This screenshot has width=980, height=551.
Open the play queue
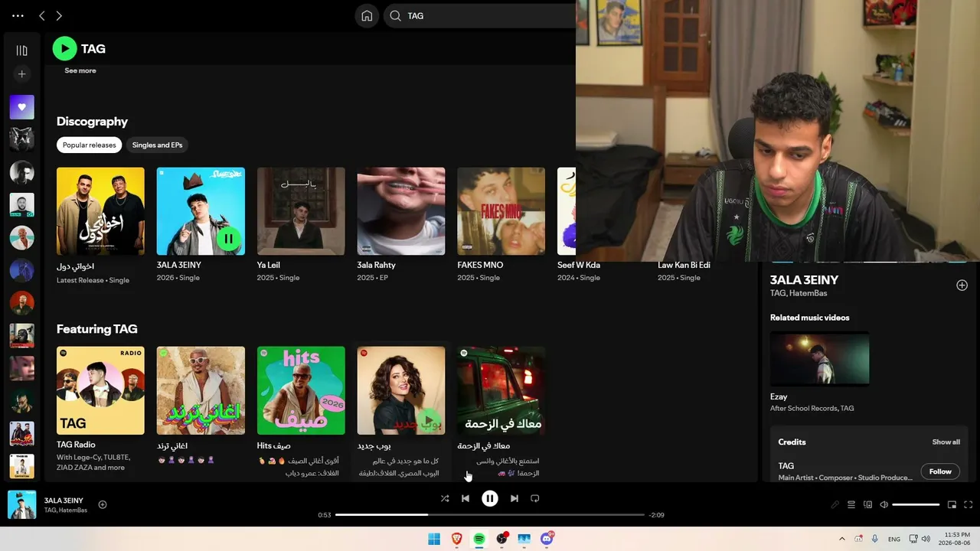[x=851, y=504]
